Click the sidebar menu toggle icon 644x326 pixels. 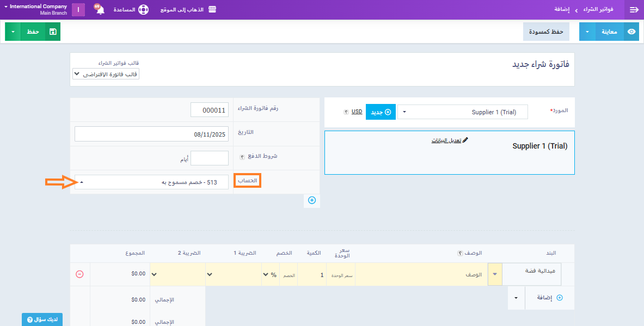point(634,10)
